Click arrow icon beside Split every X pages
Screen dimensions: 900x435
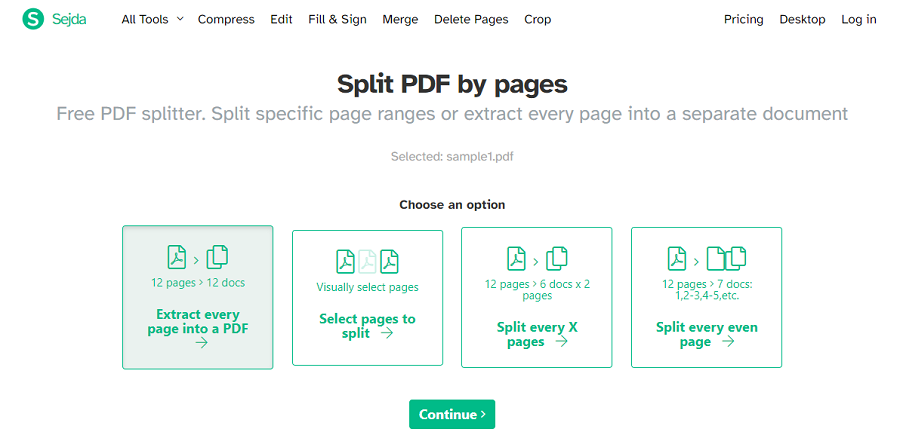click(x=561, y=341)
